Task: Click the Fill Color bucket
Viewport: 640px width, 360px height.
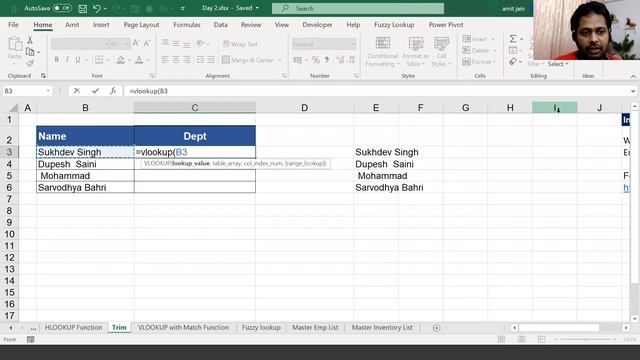Action: [x=120, y=60]
